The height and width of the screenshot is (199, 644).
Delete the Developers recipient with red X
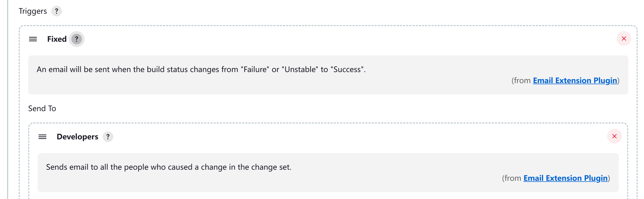[x=614, y=136]
